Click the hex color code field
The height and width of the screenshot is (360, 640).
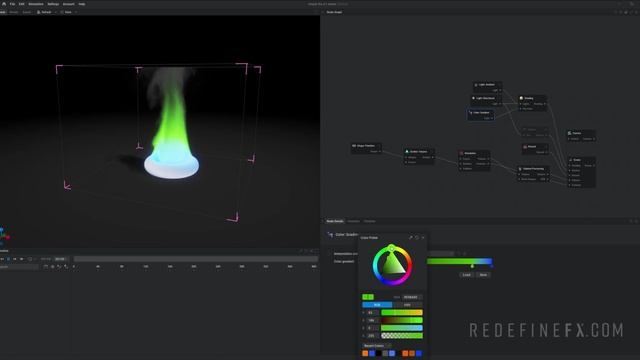coord(412,297)
